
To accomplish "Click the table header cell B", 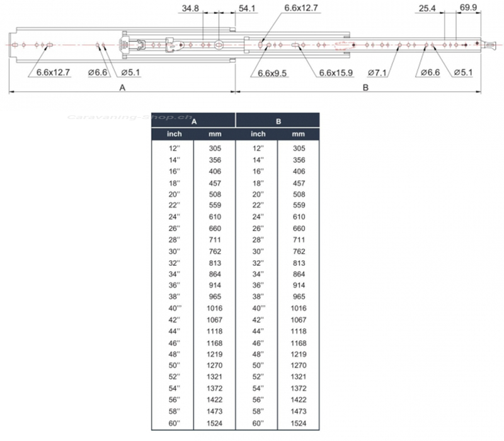I will (278, 122).
